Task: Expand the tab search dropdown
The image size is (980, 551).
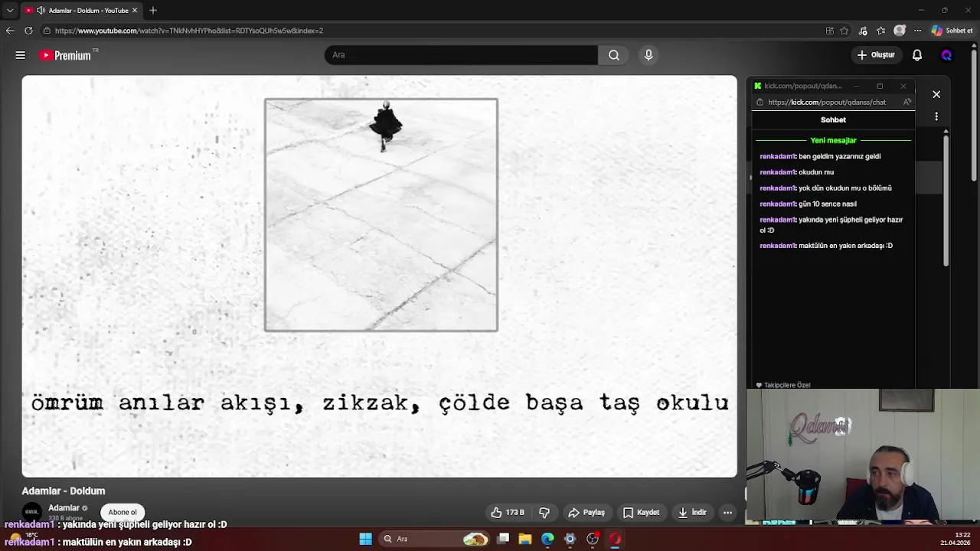Action: [9, 11]
